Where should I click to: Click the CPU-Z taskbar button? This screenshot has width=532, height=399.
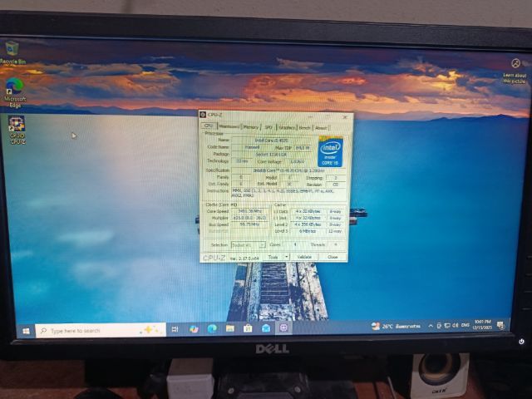point(283,328)
